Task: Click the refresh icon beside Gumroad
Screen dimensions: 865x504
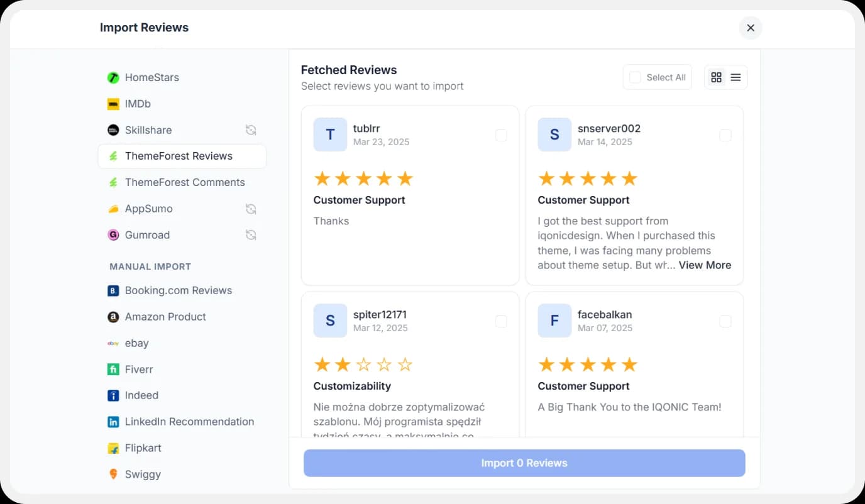Action: point(251,234)
